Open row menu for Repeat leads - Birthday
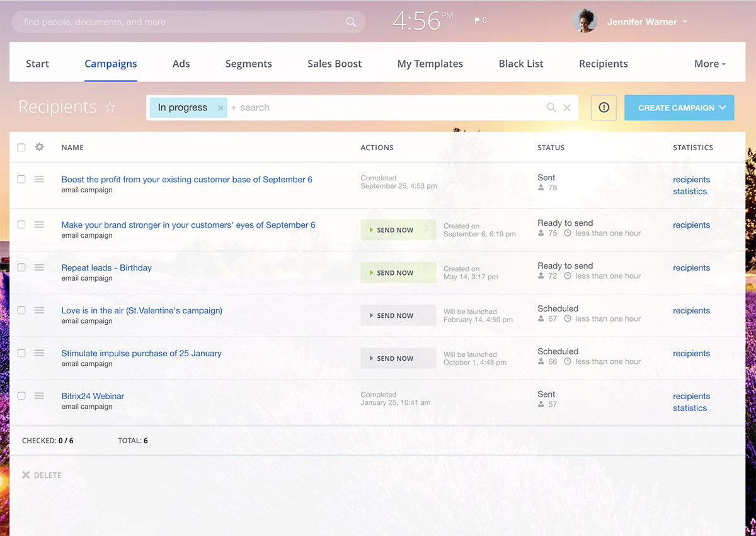This screenshot has width=756, height=536. 39,267
